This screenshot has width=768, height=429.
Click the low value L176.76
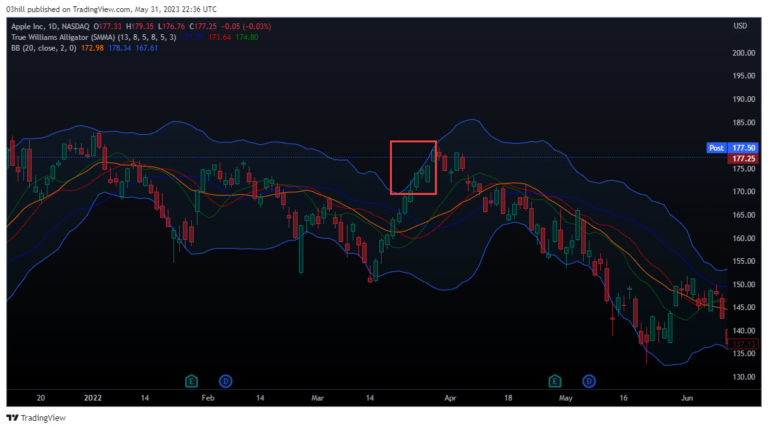(171, 26)
